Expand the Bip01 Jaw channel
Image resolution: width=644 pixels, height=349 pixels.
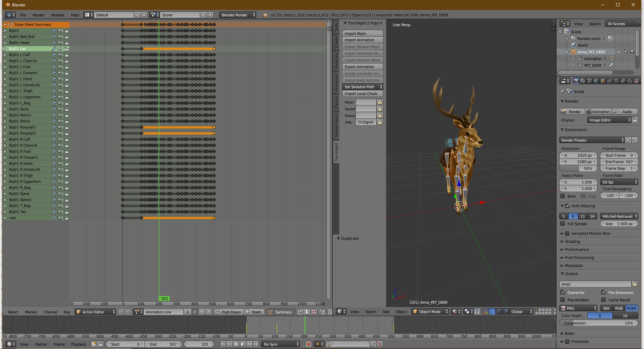(x=5, y=49)
